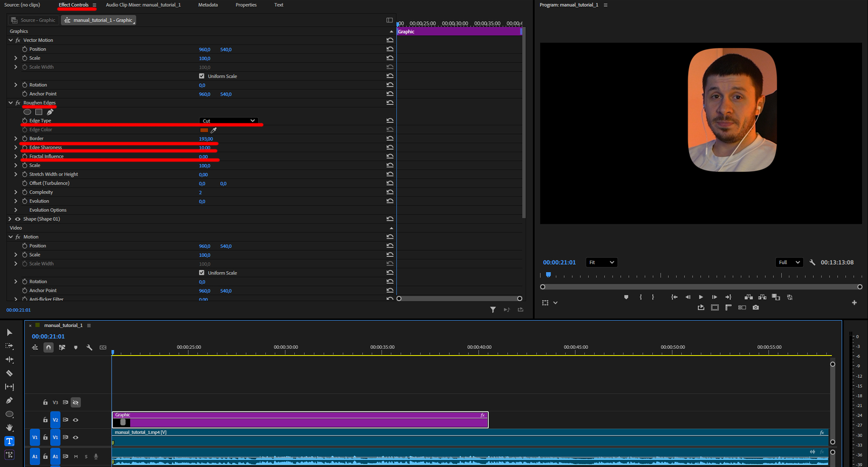Select the Type tool
The image size is (868, 467).
click(x=9, y=441)
